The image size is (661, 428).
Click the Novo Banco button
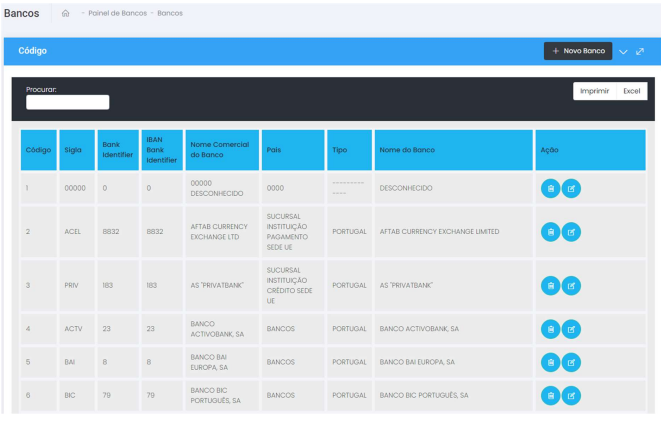tap(578, 51)
